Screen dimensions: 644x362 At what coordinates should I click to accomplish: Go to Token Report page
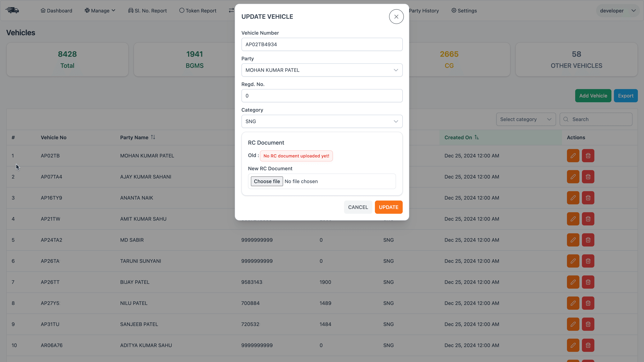pyautogui.click(x=198, y=11)
